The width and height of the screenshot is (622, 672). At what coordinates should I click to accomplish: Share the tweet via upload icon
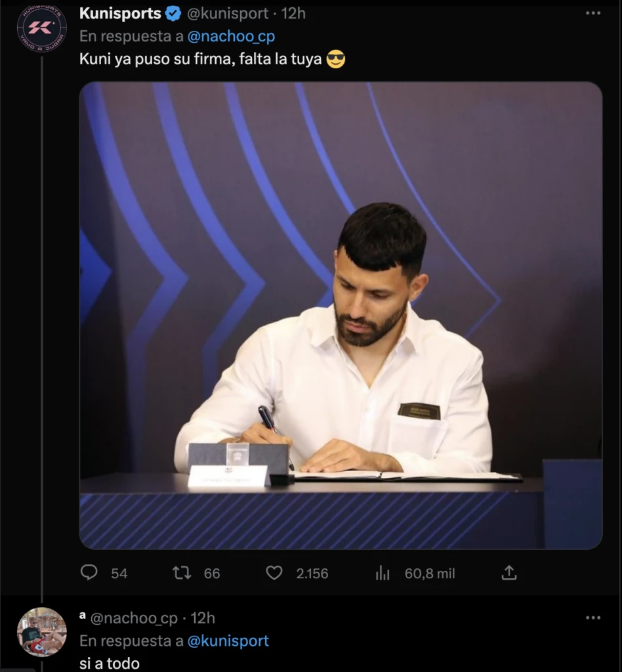click(508, 573)
